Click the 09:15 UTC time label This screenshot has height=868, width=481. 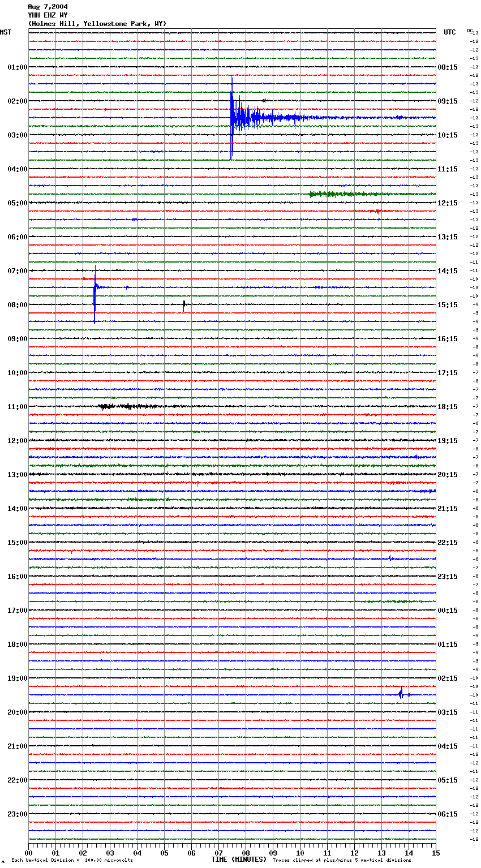pos(448,101)
